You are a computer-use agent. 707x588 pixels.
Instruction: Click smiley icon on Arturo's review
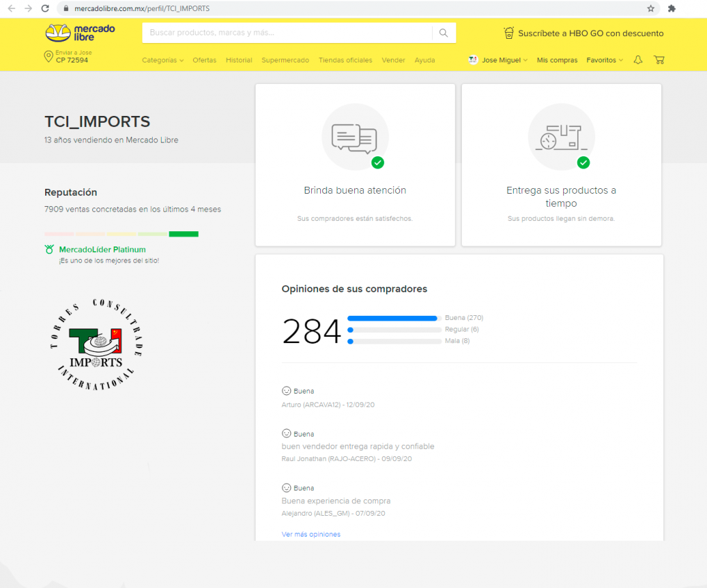coord(286,391)
